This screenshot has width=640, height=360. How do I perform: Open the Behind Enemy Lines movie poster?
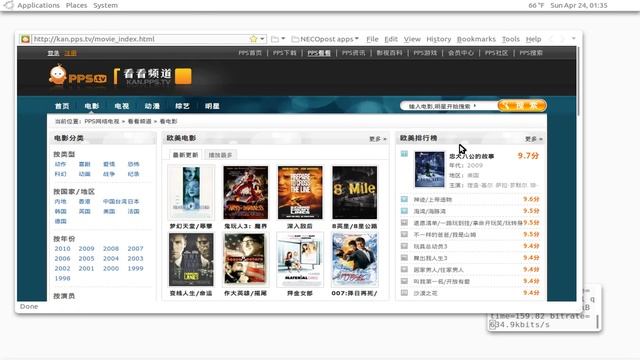(300, 192)
